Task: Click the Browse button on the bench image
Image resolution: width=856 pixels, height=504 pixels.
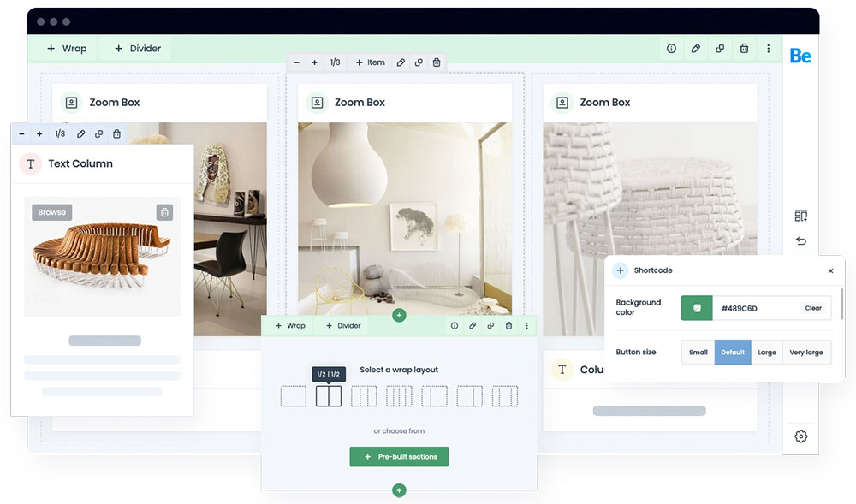Action: (x=51, y=212)
